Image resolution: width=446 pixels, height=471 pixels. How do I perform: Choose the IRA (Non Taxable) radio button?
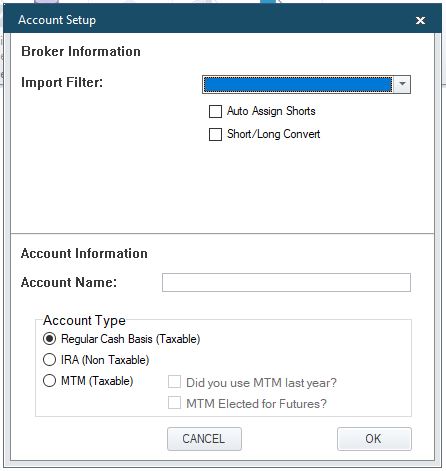(x=49, y=360)
